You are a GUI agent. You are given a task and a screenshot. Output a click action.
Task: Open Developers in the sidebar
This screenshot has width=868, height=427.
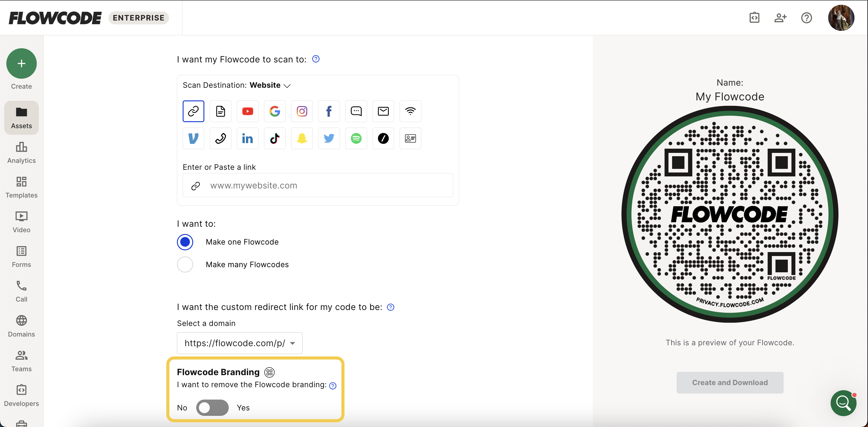point(22,396)
